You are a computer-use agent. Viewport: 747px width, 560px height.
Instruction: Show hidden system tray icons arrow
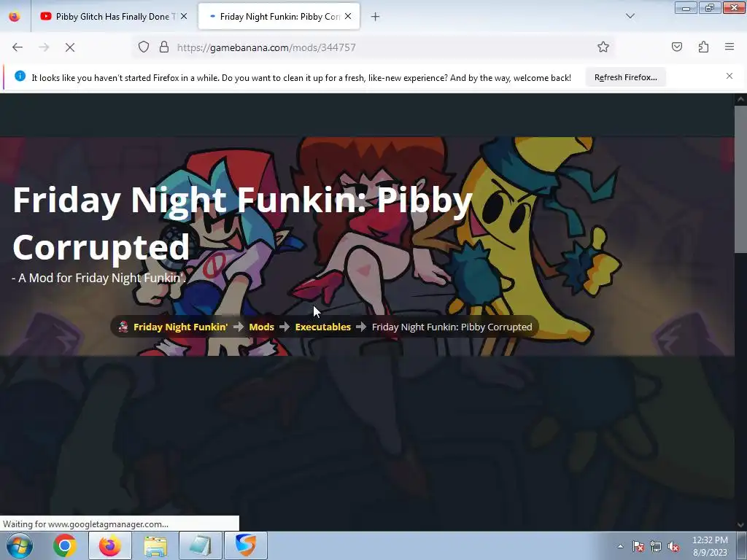620,547
